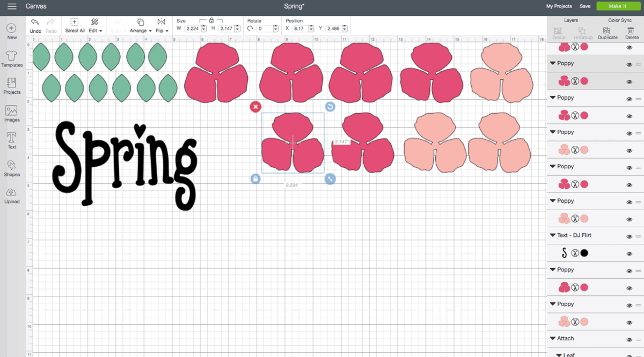Image resolution: width=644 pixels, height=357 pixels.
Task: Click pink color circle under highlighted Poppy header
Action: click(584, 81)
